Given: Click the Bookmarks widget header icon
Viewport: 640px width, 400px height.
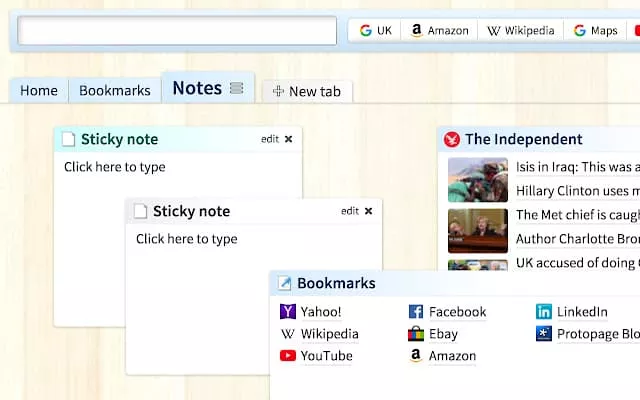Looking at the screenshot, I should (x=285, y=283).
